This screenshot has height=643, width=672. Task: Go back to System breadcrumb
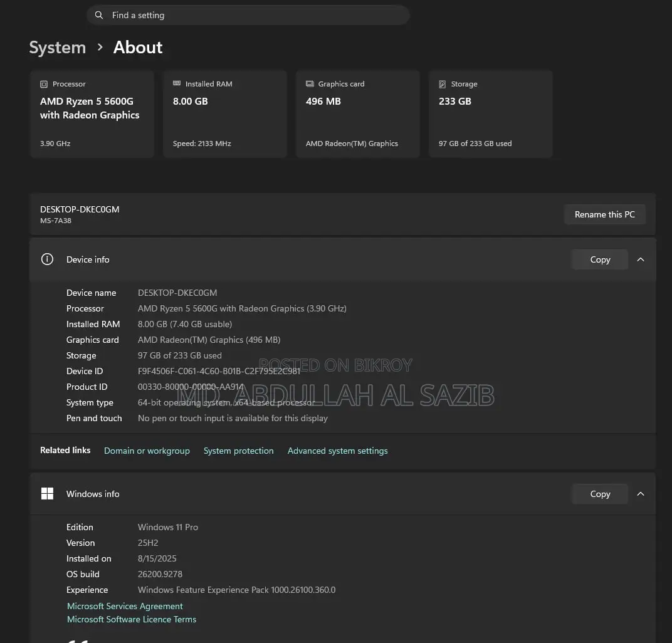58,47
